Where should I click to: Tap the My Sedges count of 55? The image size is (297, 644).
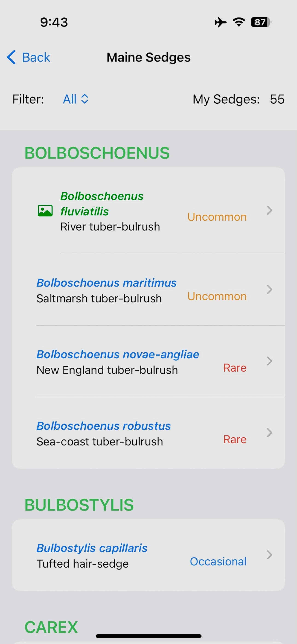click(277, 99)
